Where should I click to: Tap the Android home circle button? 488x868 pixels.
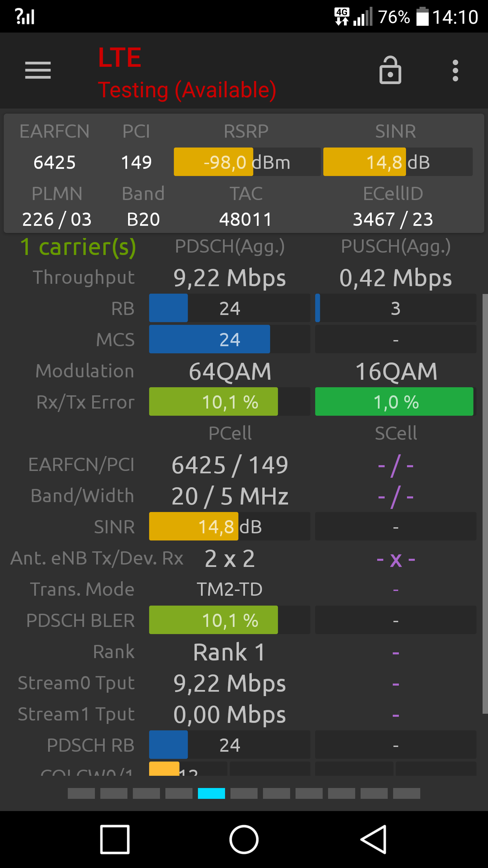point(244,840)
